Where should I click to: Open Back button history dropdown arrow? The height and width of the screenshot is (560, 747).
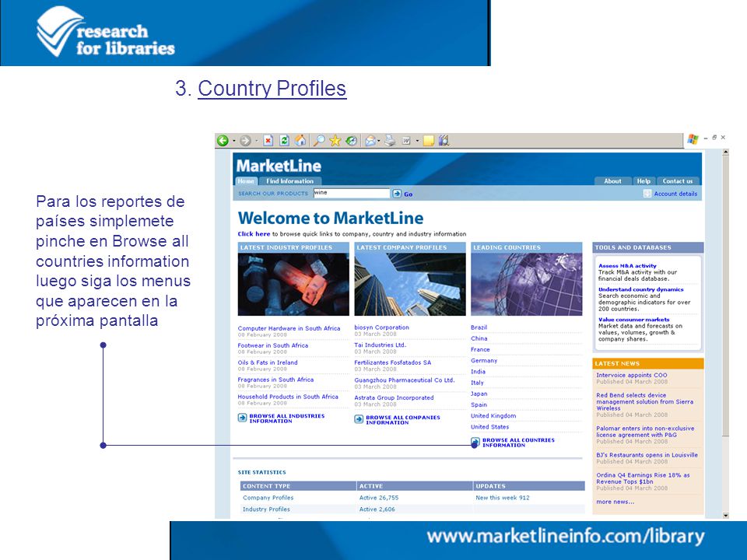pyautogui.click(x=234, y=141)
